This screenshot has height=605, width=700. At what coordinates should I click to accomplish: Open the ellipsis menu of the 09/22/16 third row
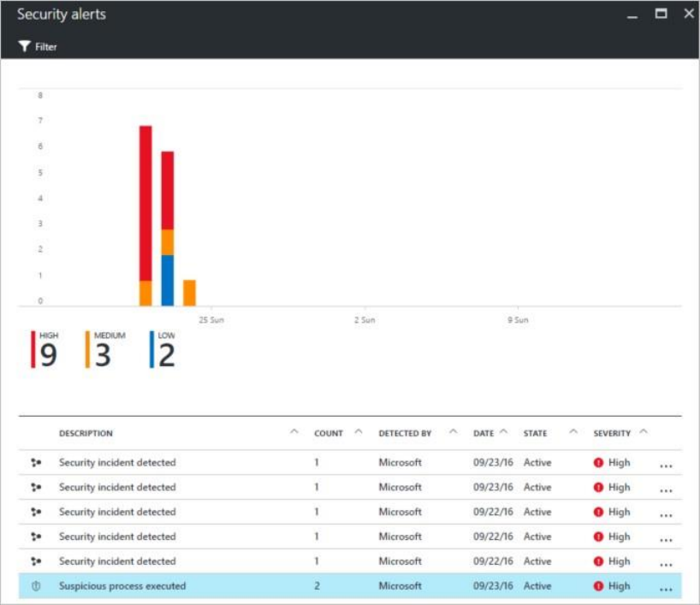tap(666, 515)
